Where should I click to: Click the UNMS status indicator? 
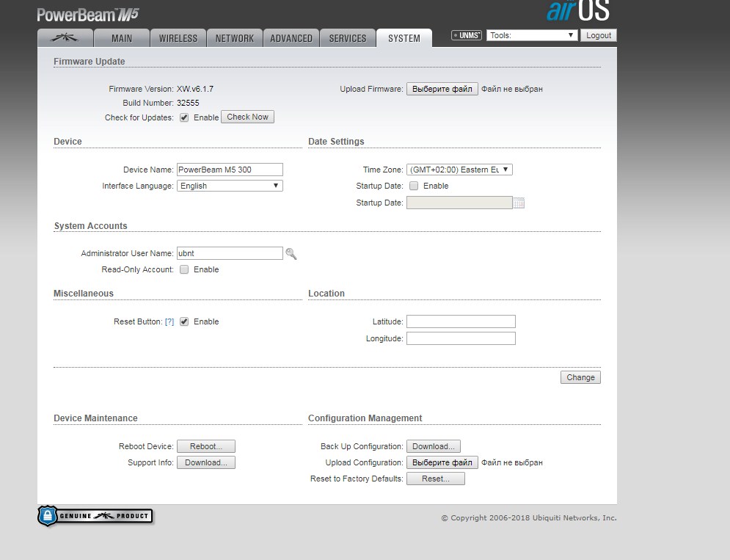coord(467,35)
